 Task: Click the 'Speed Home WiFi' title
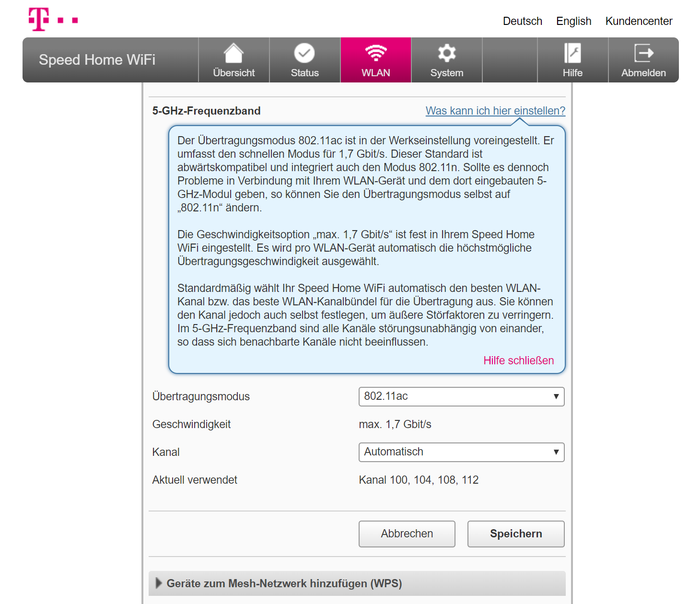(x=97, y=60)
